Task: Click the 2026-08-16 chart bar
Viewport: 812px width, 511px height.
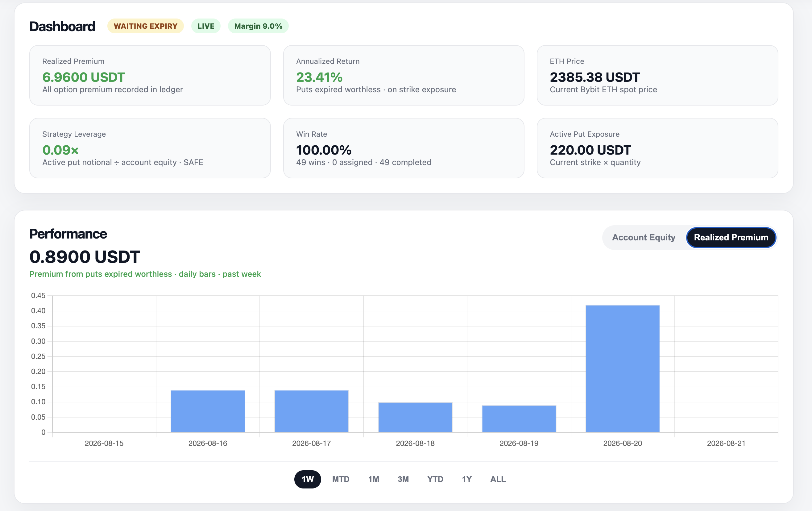Action: coord(208,411)
